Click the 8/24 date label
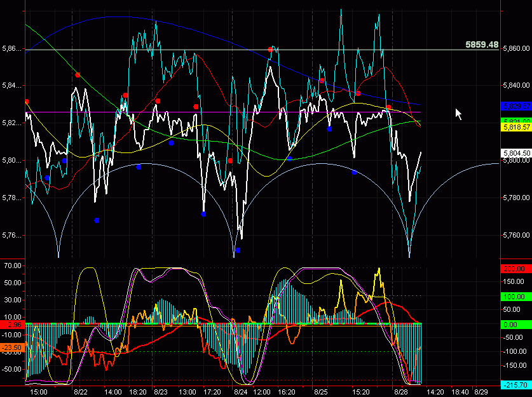 [240, 393]
